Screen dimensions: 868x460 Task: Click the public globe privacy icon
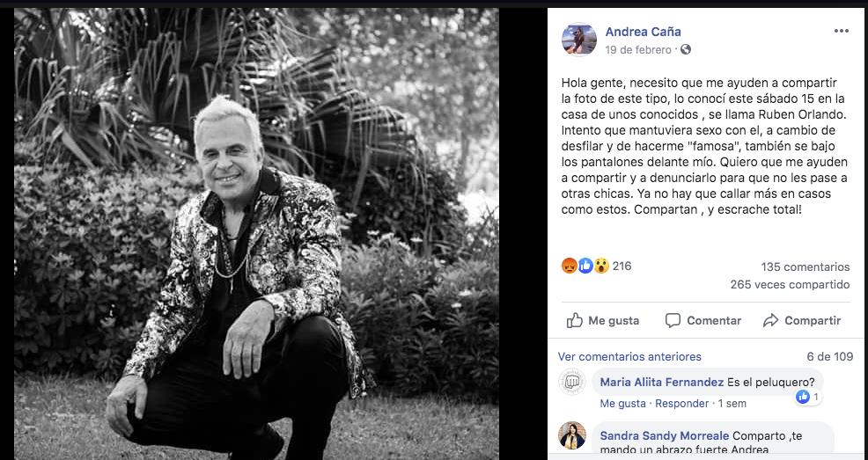pos(686,49)
